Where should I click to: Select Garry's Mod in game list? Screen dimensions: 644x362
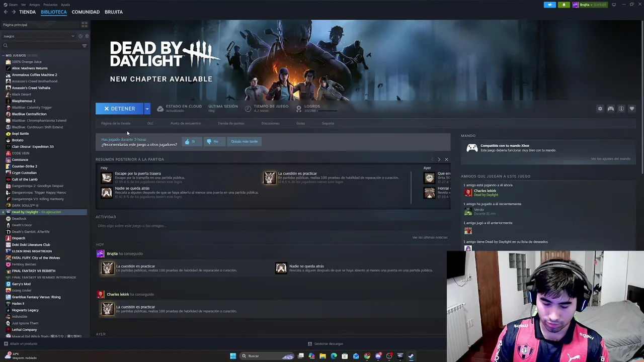[21, 284]
